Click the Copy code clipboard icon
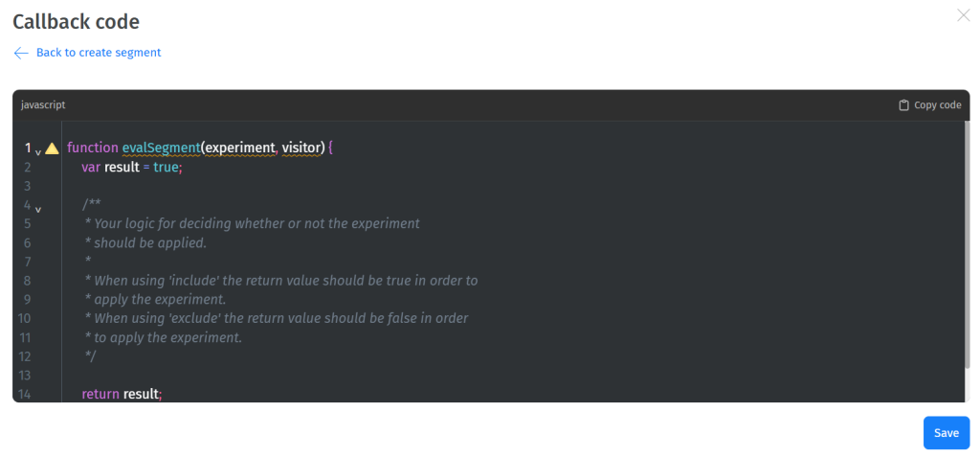Viewport: 980px width, 457px height. click(903, 105)
